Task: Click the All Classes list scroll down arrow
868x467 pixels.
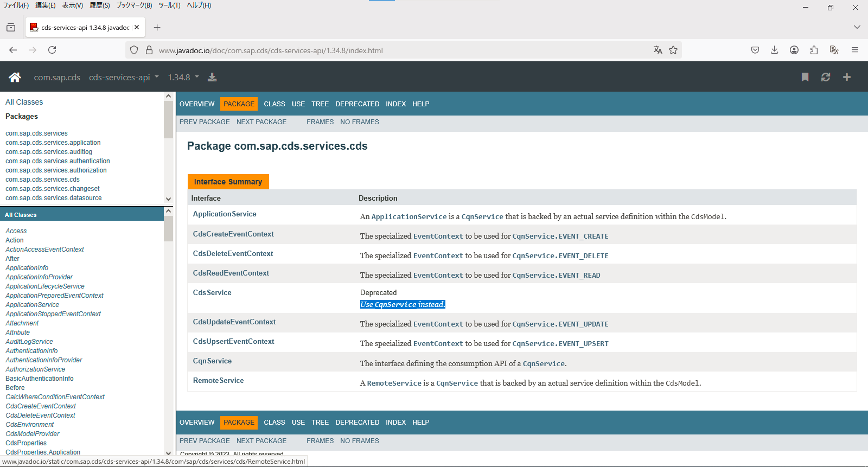Action: [168, 453]
